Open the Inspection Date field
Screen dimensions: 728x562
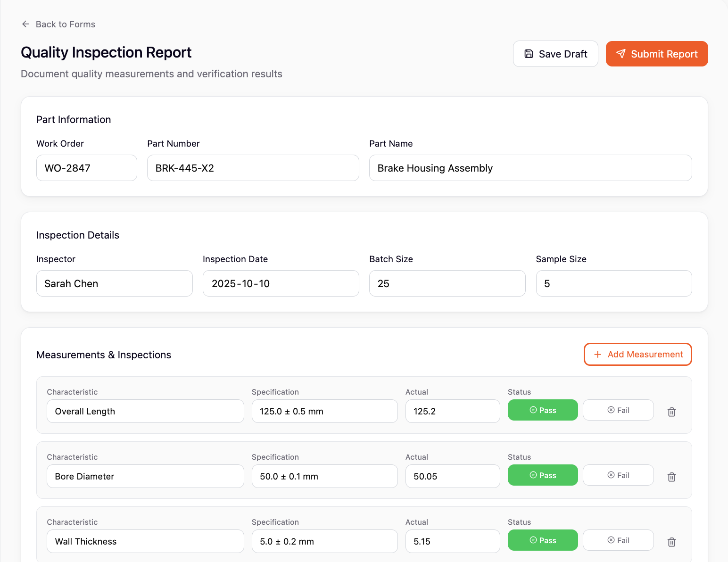281,283
